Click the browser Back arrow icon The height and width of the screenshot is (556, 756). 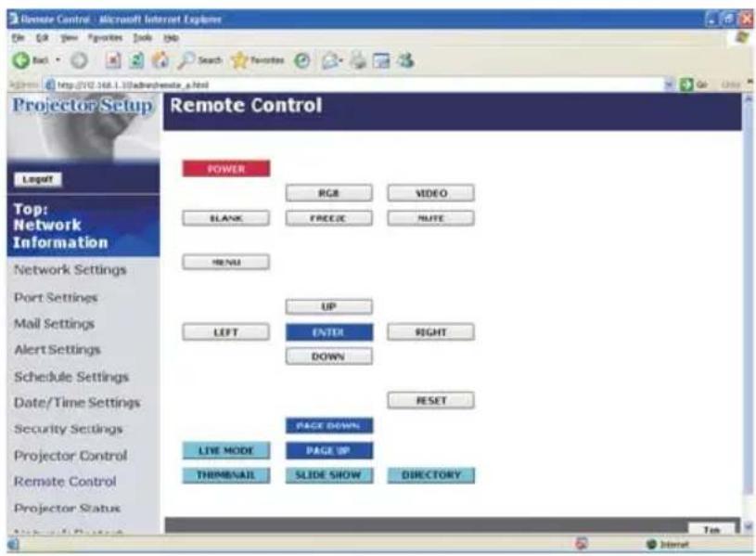[x=21, y=60]
